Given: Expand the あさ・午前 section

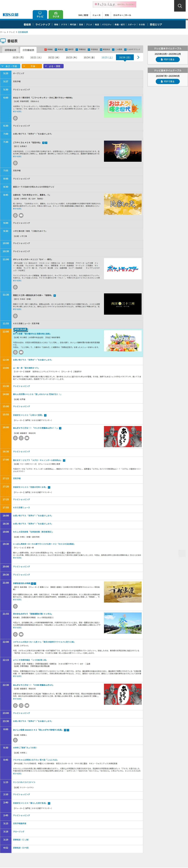Looking at the screenshot, I should point(10,66).
